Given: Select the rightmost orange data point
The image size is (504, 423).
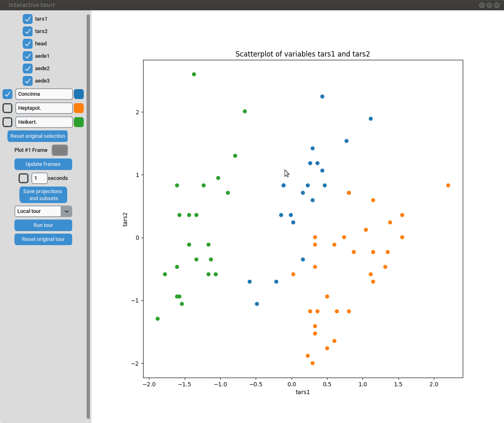Looking at the screenshot, I should (448, 185).
